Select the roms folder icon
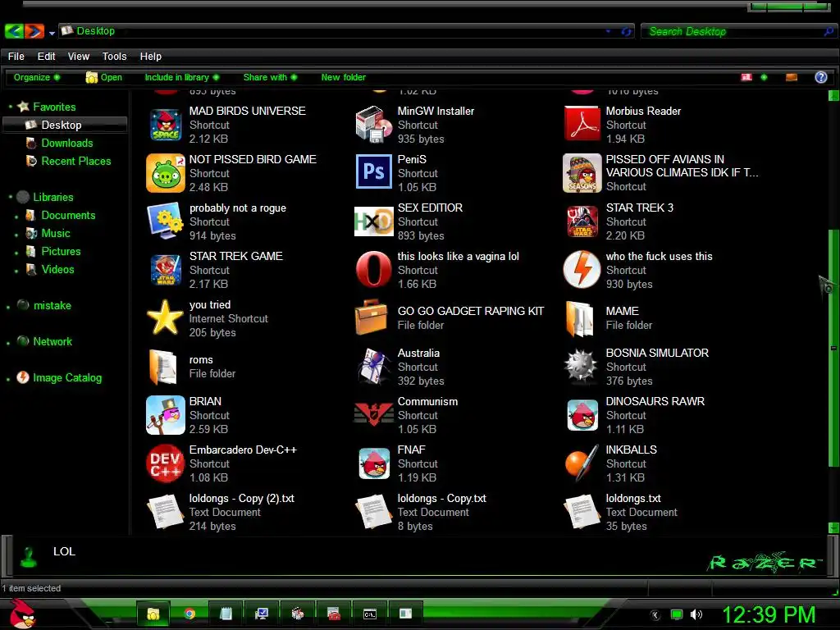Screen dimensions: 840x630 pyautogui.click(x=163, y=367)
